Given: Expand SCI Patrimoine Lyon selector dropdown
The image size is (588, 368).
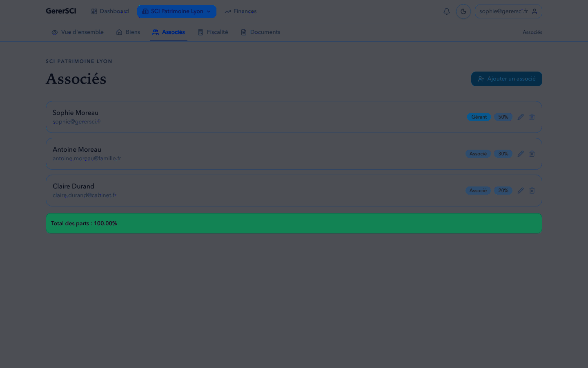Looking at the screenshot, I should click(177, 11).
